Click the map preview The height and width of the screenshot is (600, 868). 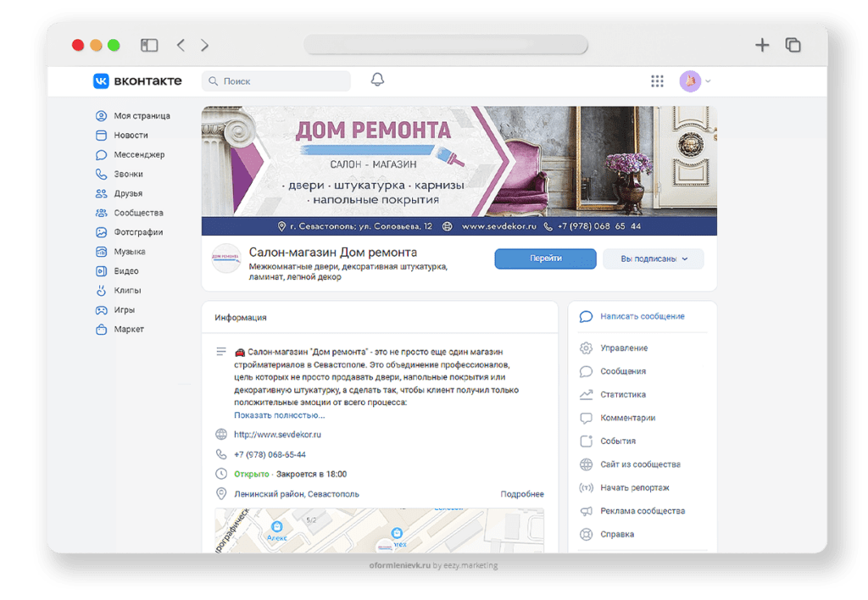[x=379, y=531]
